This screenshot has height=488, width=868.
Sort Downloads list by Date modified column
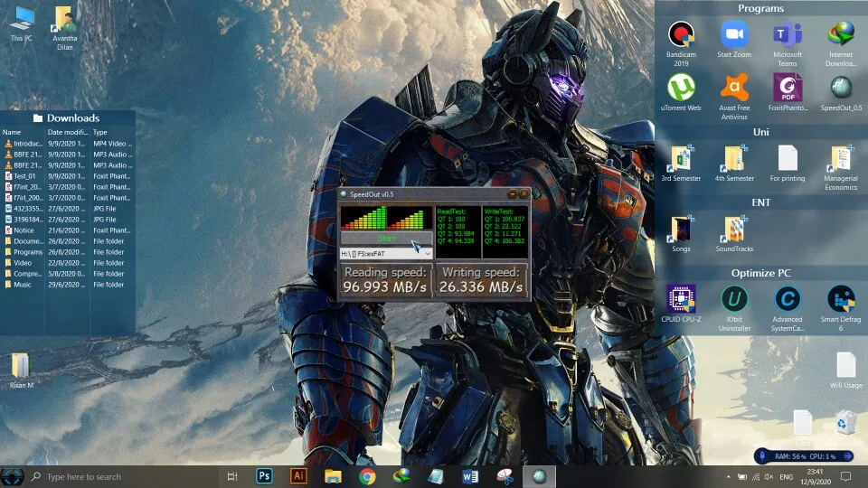tap(68, 132)
